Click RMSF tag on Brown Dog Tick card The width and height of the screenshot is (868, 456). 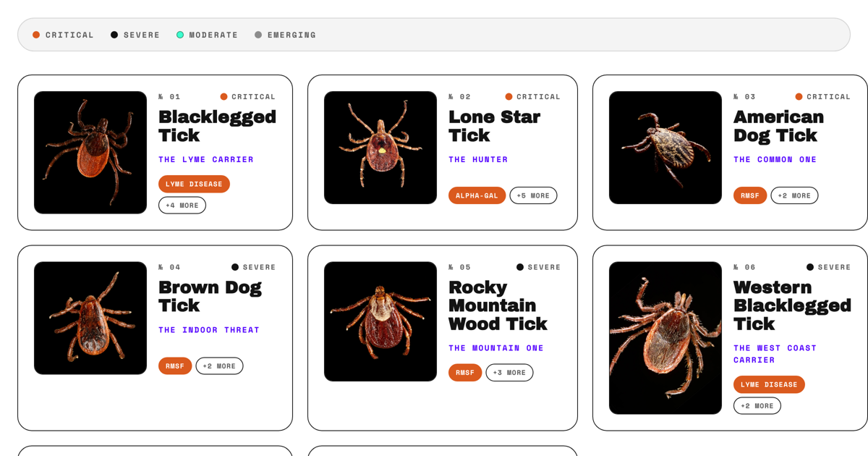pos(175,366)
